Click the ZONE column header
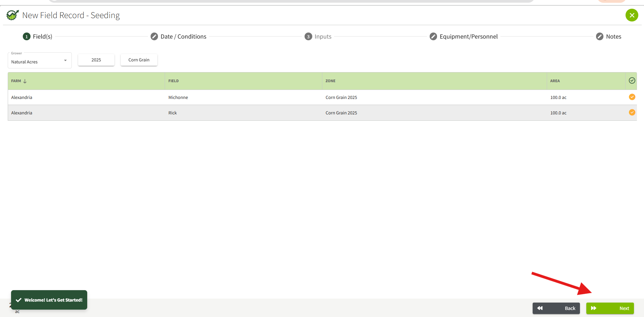 434,81
